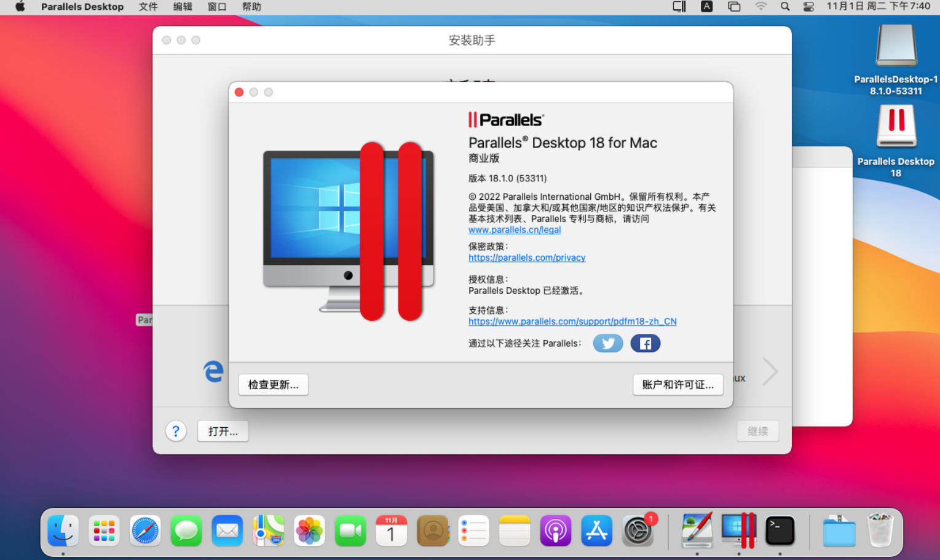This screenshot has height=560, width=940.
Task: Click the 商业版 edition label
Action: pyautogui.click(x=484, y=158)
